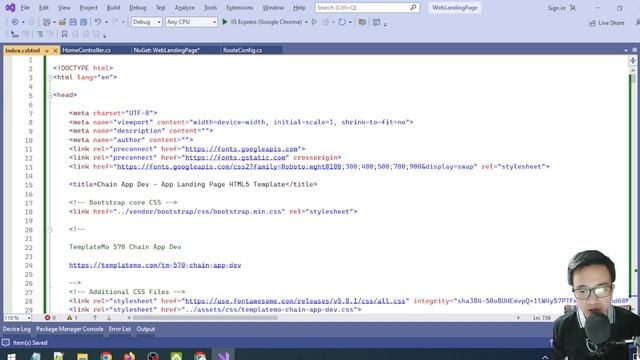
Task: Click the New Project toolbar icon
Action: [47, 22]
